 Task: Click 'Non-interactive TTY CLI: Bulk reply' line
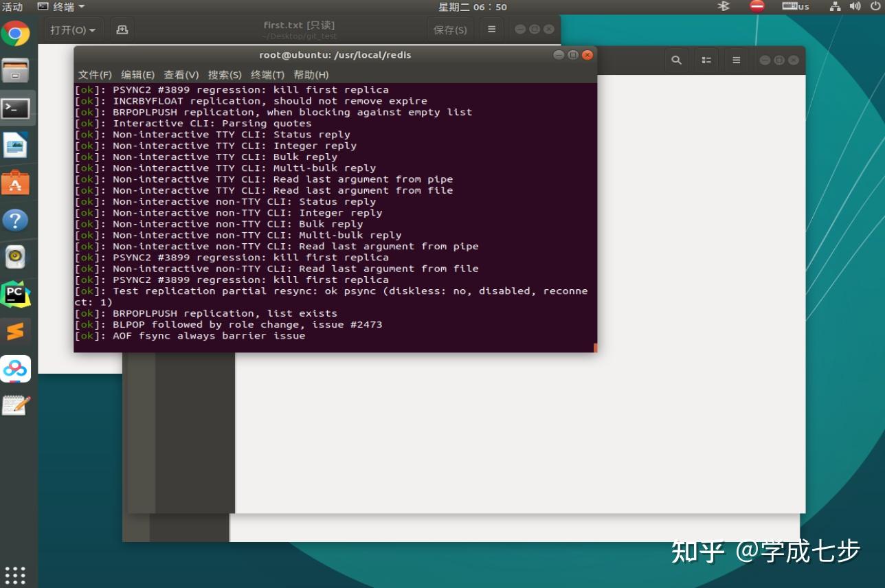(x=225, y=157)
